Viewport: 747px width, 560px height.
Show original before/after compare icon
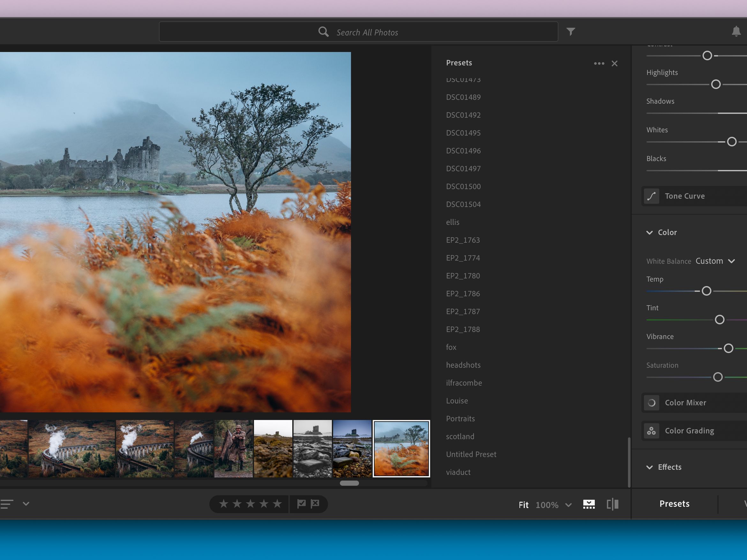click(x=612, y=504)
